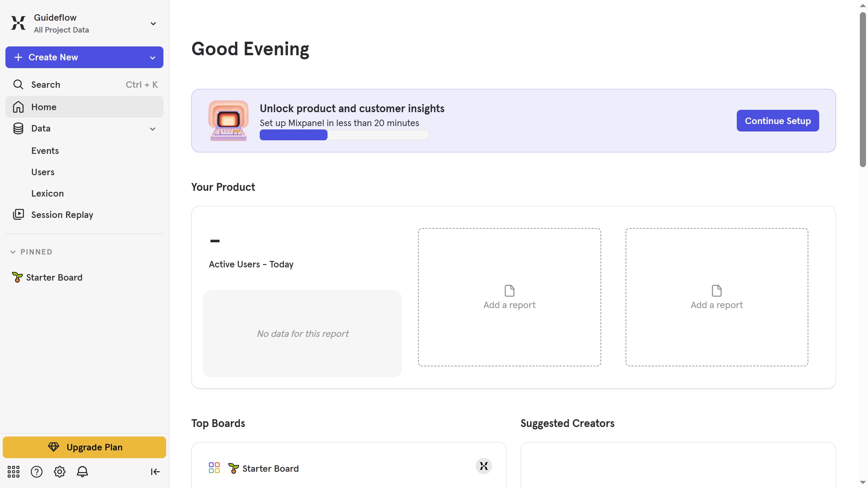This screenshot has height=488, width=868.
Task: Click the document icon in first Add a report
Action: point(510,290)
